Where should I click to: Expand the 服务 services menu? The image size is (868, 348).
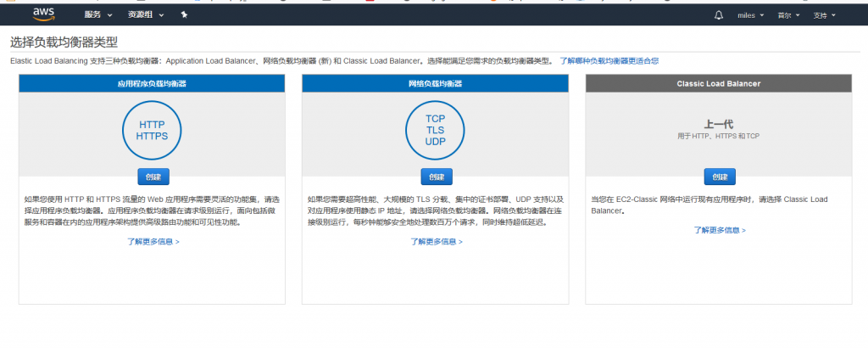98,15
